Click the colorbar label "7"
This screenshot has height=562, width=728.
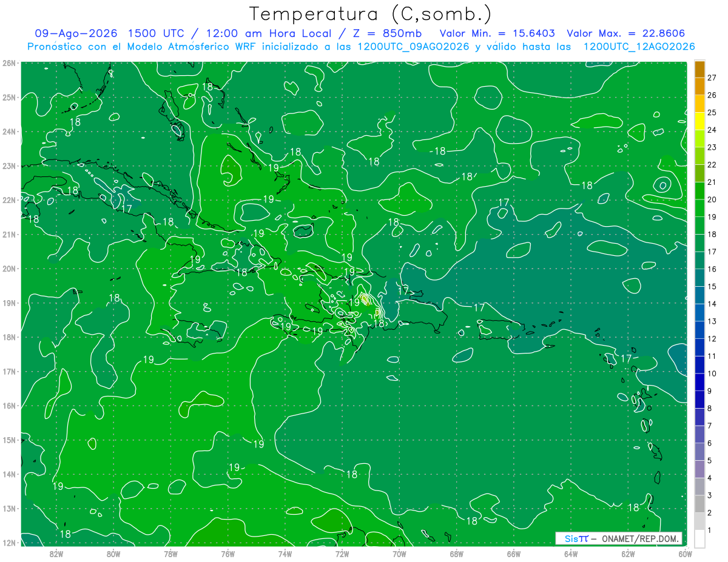(x=710, y=426)
